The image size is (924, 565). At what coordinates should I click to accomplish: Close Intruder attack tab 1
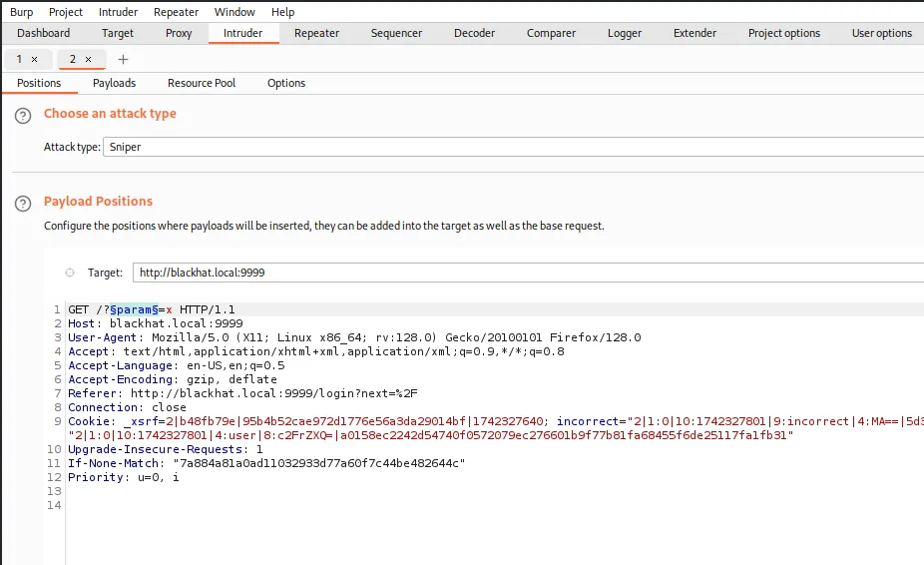tap(34, 59)
